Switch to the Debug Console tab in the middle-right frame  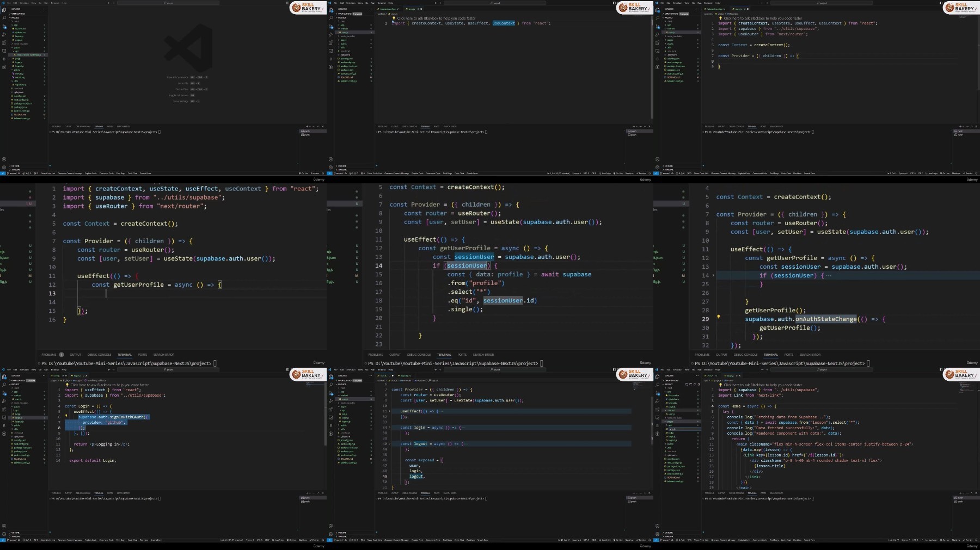click(x=746, y=355)
